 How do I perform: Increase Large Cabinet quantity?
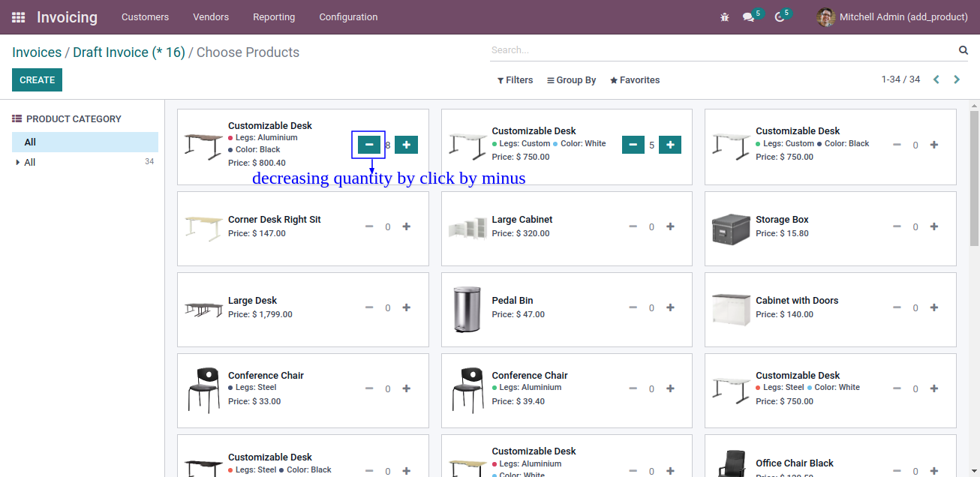670,226
